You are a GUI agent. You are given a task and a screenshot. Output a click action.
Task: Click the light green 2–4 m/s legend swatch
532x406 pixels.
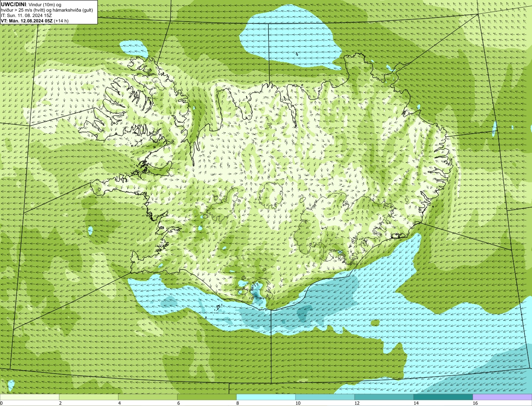coord(89,397)
